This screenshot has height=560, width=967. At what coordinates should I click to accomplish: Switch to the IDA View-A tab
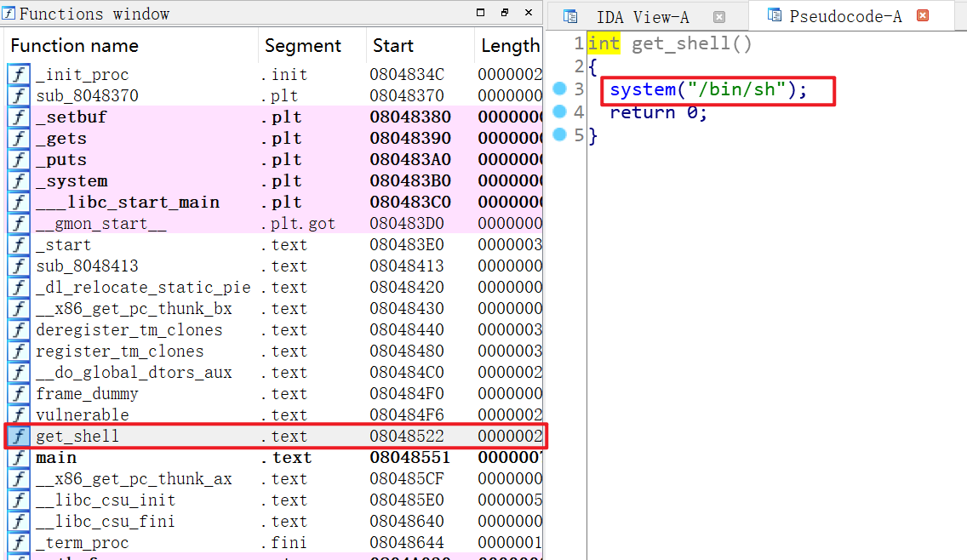pyautogui.click(x=643, y=17)
